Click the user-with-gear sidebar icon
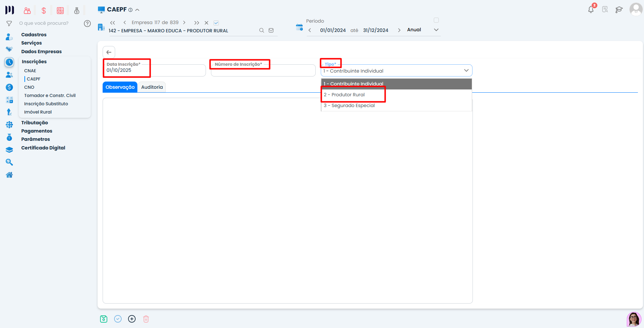 point(9,37)
